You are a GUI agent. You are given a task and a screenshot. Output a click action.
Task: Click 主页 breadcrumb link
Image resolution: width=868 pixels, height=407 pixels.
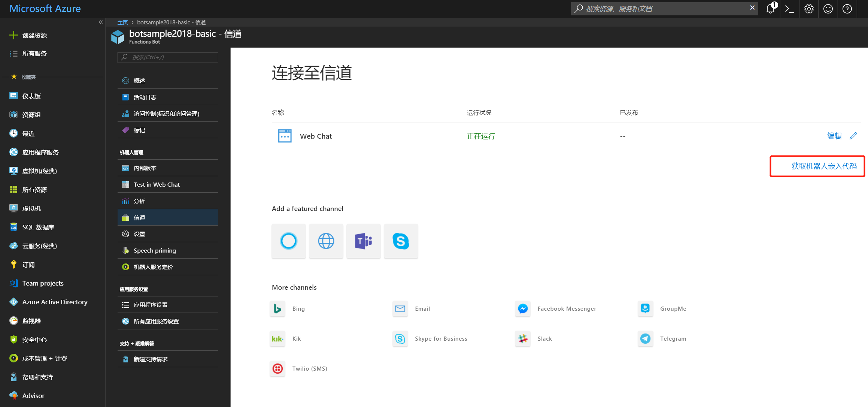[122, 22]
